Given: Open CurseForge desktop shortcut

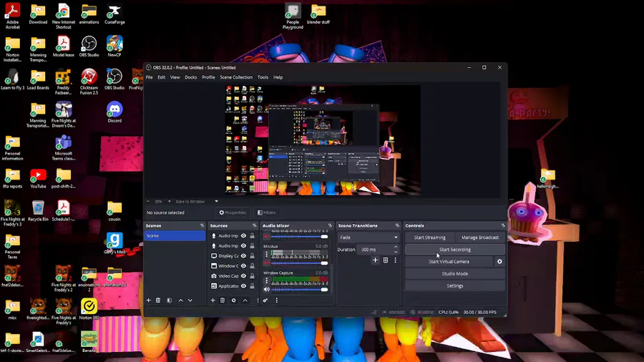Looking at the screenshot, I should coord(114,14).
